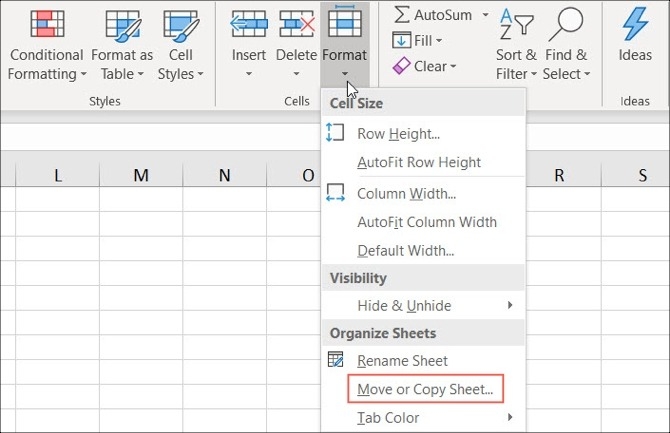Click the Insert cells icon

tap(249, 23)
